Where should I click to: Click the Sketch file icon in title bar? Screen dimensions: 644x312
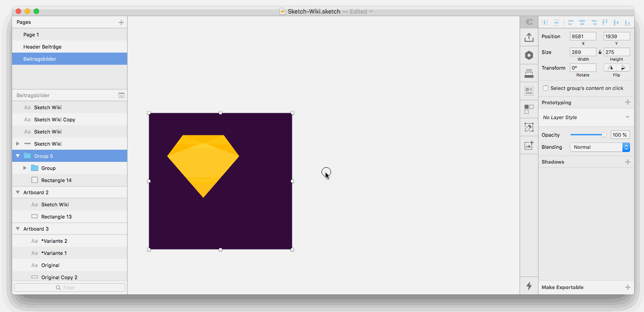pyautogui.click(x=282, y=11)
